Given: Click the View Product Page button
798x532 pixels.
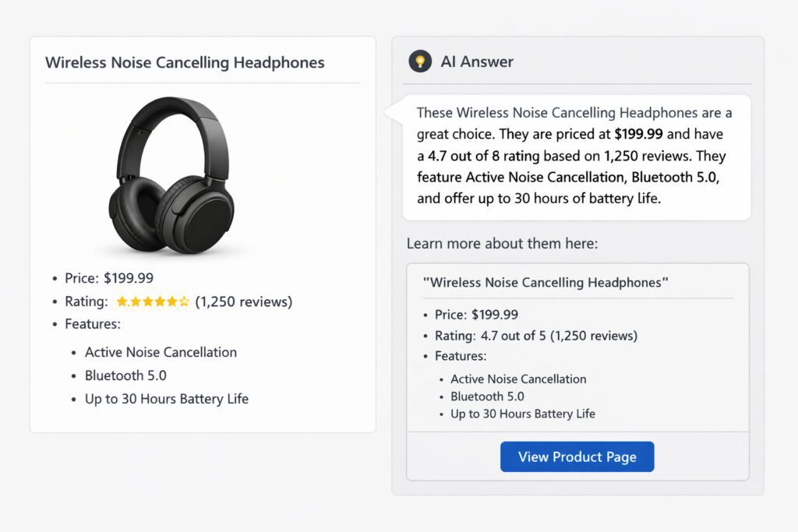Looking at the screenshot, I should (577, 457).
